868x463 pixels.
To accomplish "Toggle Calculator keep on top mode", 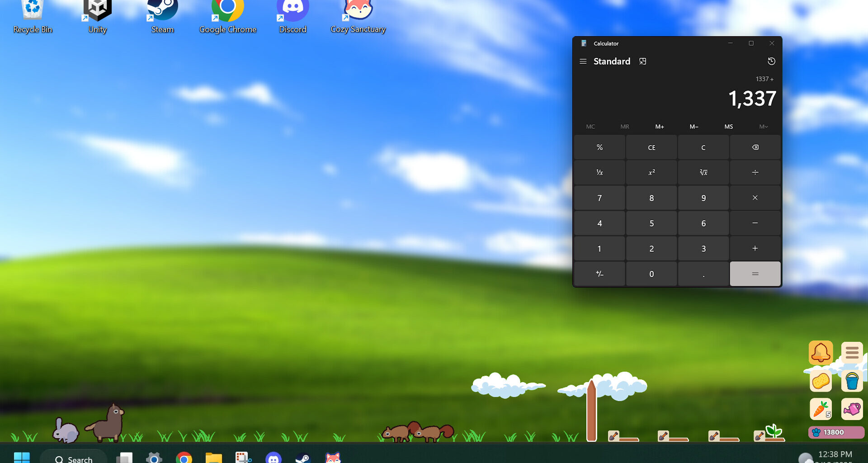I will coord(642,61).
